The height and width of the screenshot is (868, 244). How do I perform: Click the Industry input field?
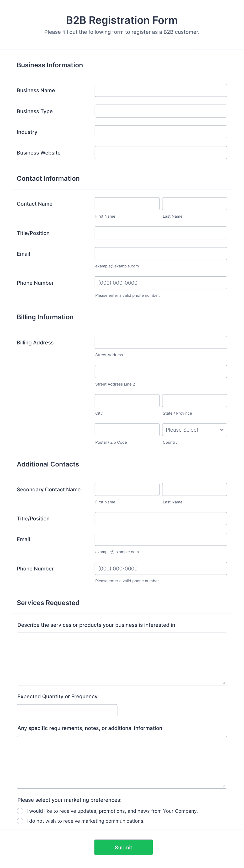[x=161, y=131]
